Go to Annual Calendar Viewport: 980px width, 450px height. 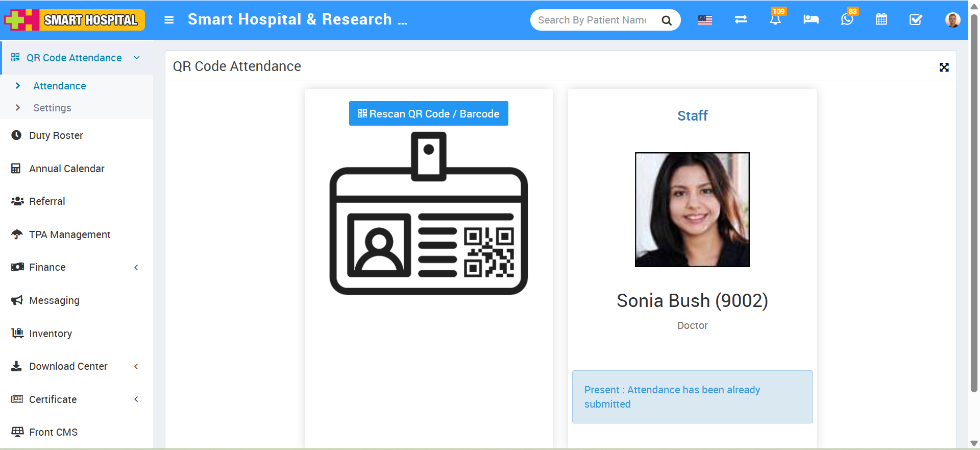[x=67, y=169]
